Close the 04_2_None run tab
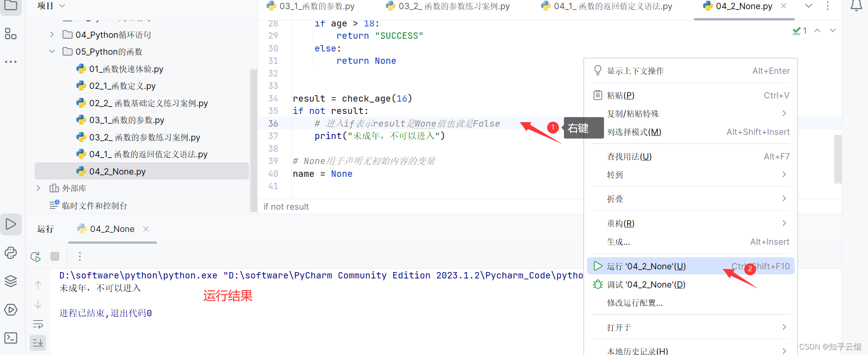 coord(146,229)
